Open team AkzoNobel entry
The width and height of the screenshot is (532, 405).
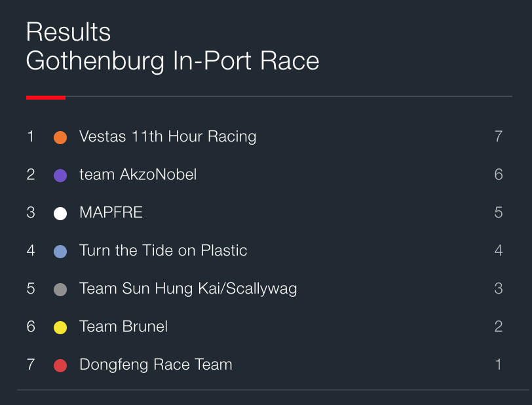point(138,174)
